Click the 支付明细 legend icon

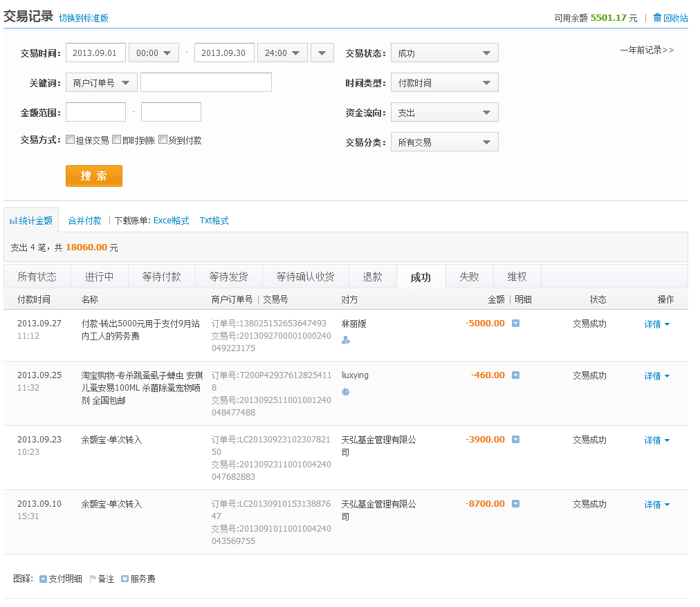43,579
